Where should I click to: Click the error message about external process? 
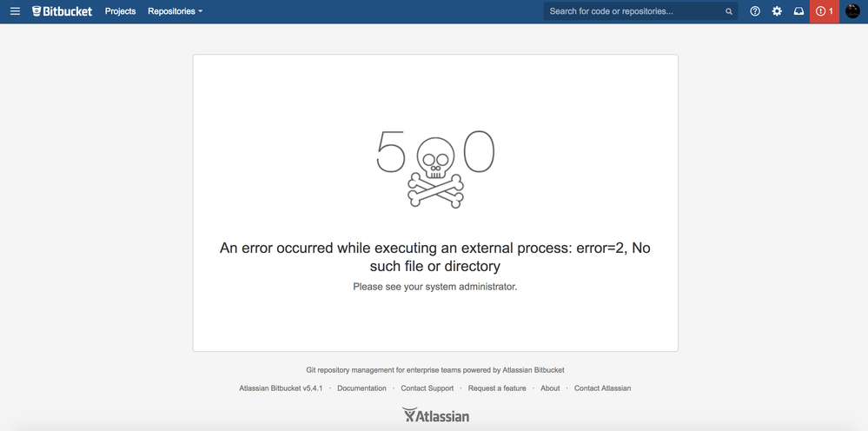pos(435,256)
